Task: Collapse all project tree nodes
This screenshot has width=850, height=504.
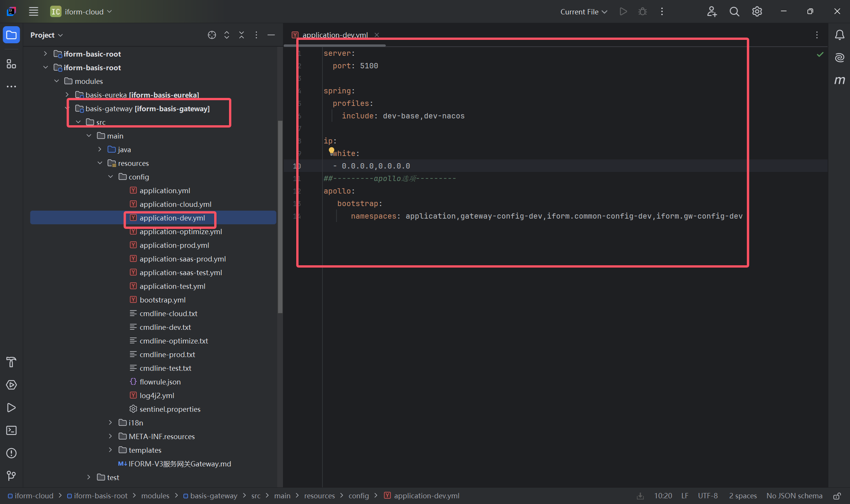Action: tap(242, 35)
